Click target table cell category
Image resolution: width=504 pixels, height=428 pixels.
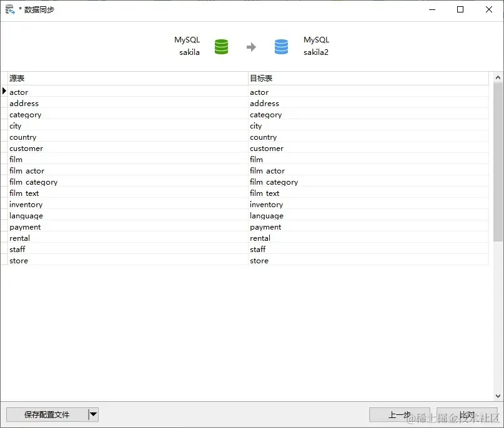[x=368, y=114]
